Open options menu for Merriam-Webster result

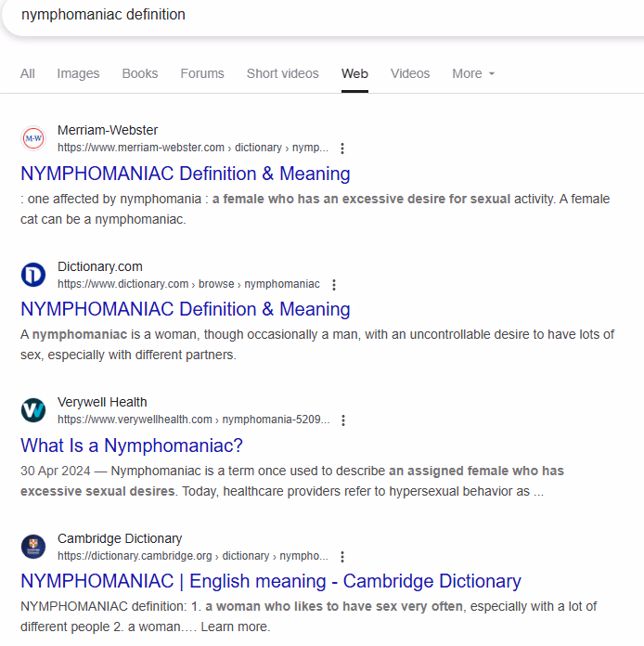(342, 149)
